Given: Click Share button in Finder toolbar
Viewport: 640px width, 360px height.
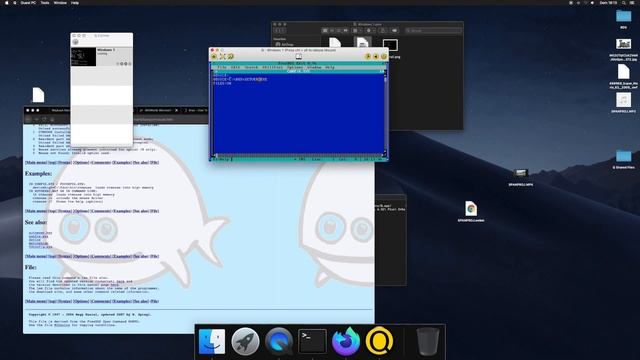Looking at the screenshot, I should pyautogui.click(x=383, y=31).
